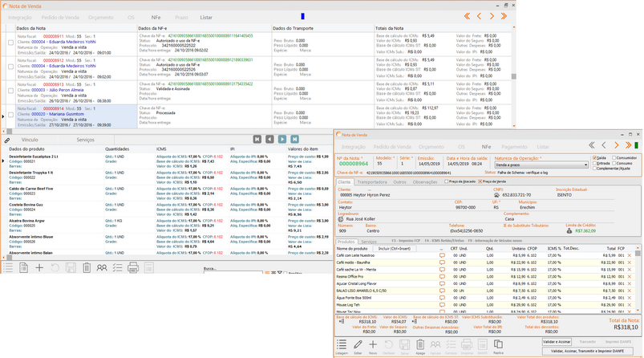644x358 pixels.
Task: Click CNPJ lookup icon beside 652.833.721-70
Action: pos(496,195)
